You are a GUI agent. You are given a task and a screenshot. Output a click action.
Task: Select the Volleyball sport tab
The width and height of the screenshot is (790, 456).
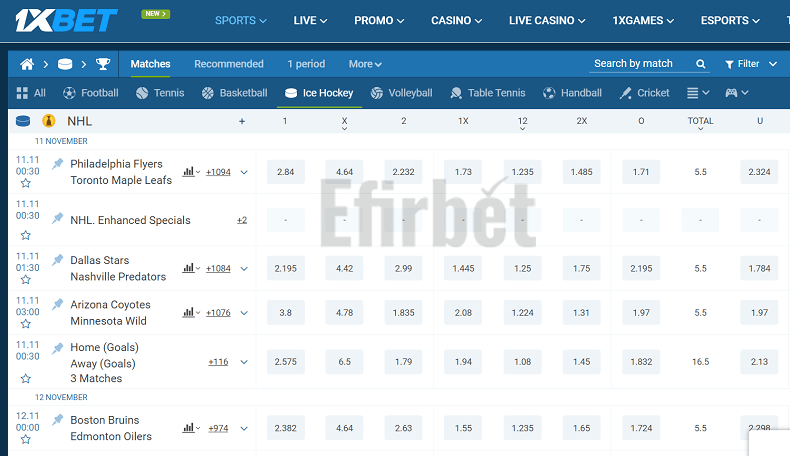click(x=401, y=93)
